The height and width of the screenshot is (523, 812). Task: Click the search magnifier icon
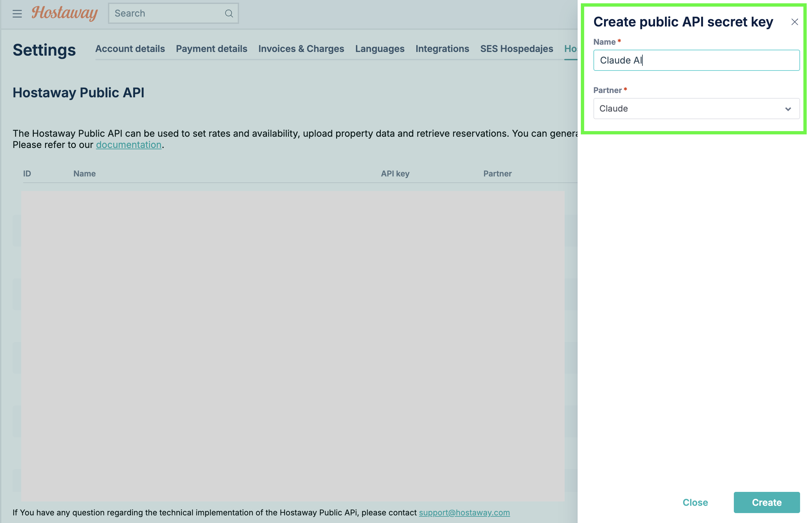click(x=229, y=14)
